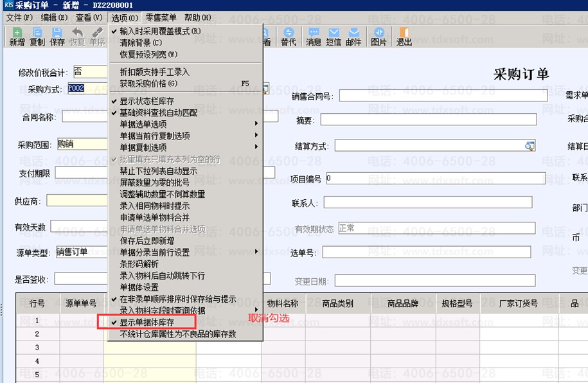Viewport: 588px width, 383px height.
Task: Click the 新增 (New) toolbar icon
Action: pyautogui.click(x=17, y=36)
